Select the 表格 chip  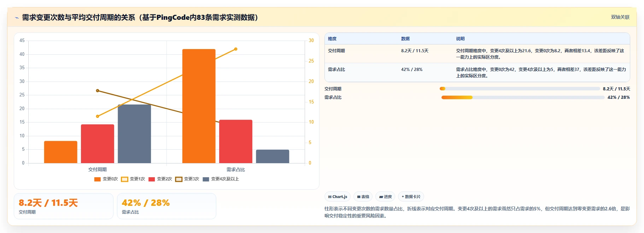[x=363, y=197]
